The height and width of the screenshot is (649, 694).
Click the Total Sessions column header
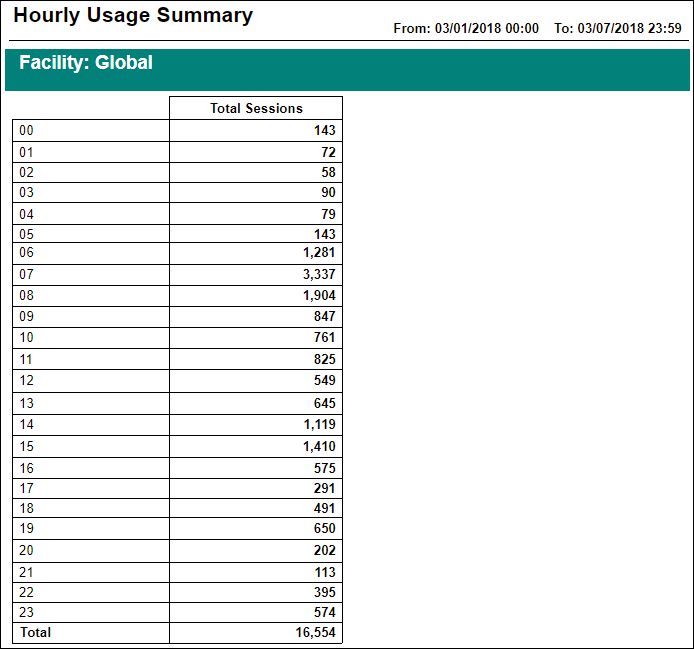tap(256, 108)
